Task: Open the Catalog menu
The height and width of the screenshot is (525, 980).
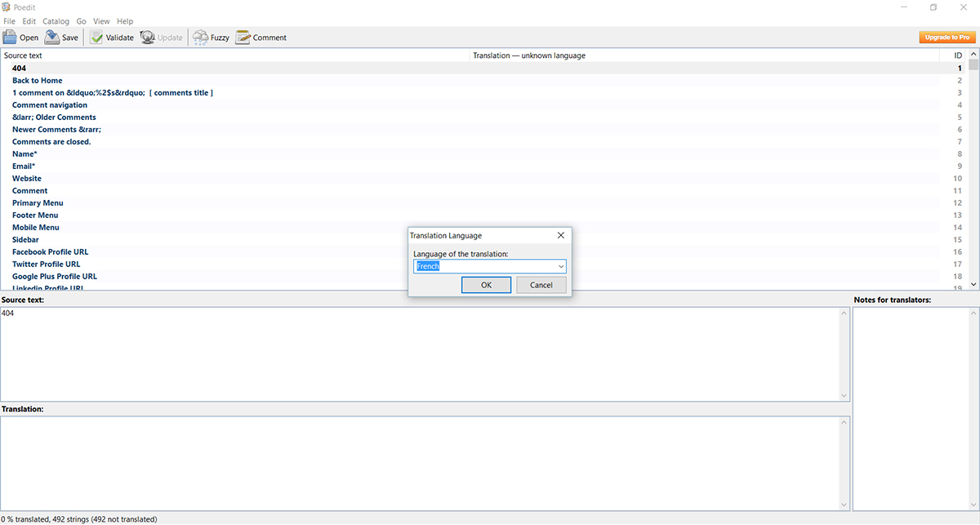Action: point(56,21)
